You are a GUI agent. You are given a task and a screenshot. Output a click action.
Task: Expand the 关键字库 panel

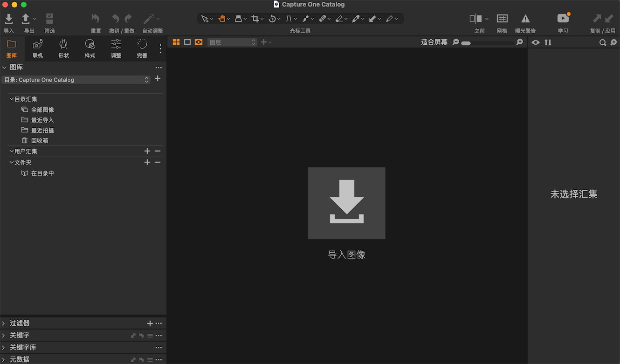pyautogui.click(x=4, y=347)
